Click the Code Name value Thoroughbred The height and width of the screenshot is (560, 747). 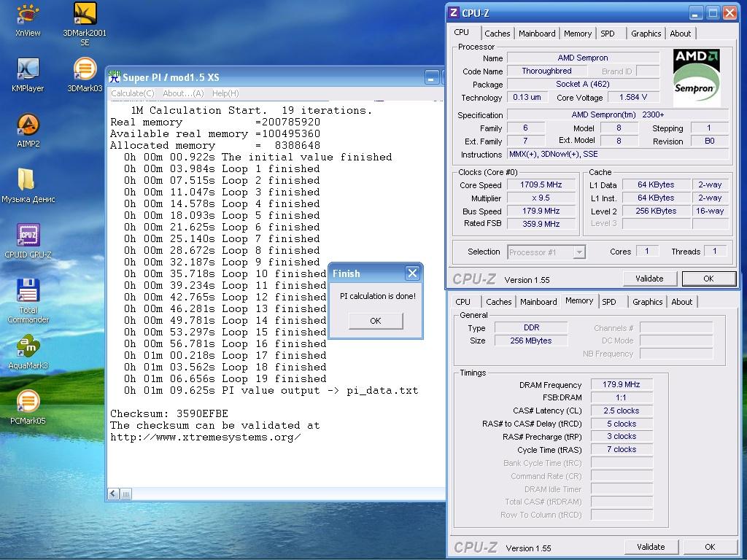click(546, 71)
